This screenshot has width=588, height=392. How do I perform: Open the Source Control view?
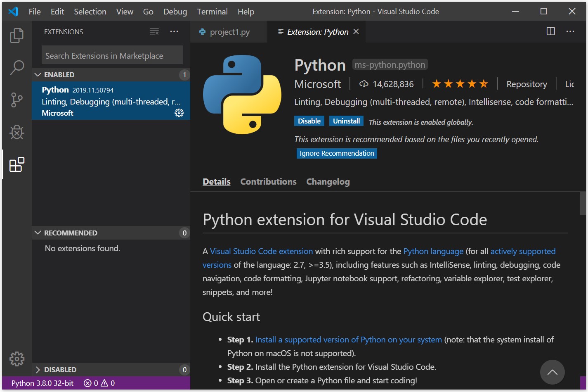(17, 100)
